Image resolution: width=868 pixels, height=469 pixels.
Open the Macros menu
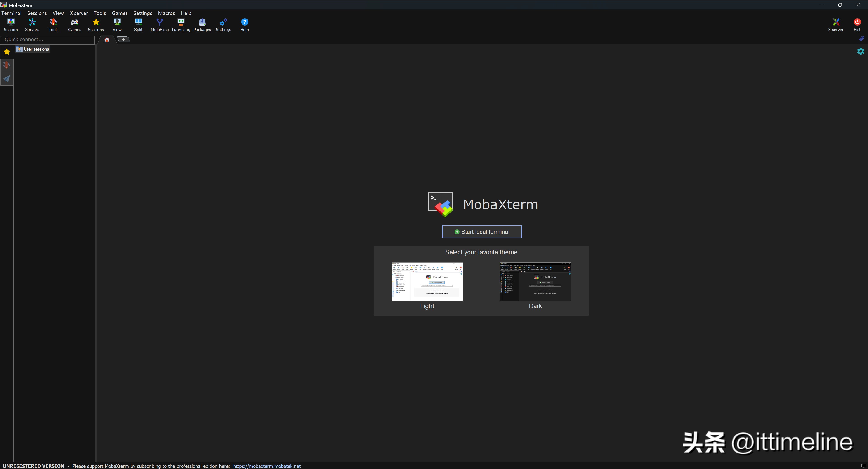coord(166,13)
